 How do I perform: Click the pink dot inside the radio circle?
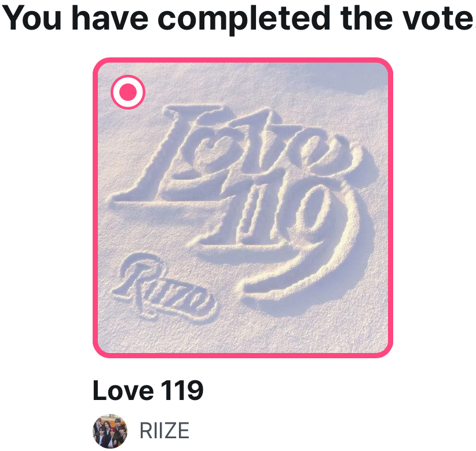tap(128, 92)
